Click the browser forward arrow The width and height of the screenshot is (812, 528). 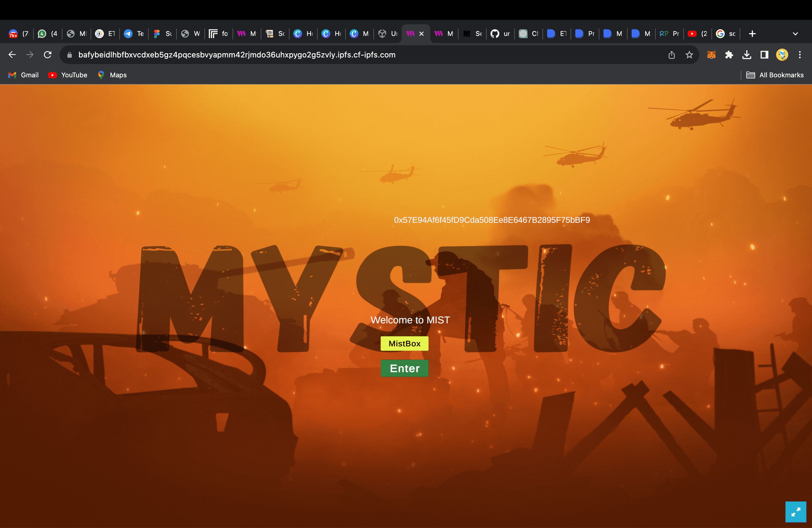point(30,55)
